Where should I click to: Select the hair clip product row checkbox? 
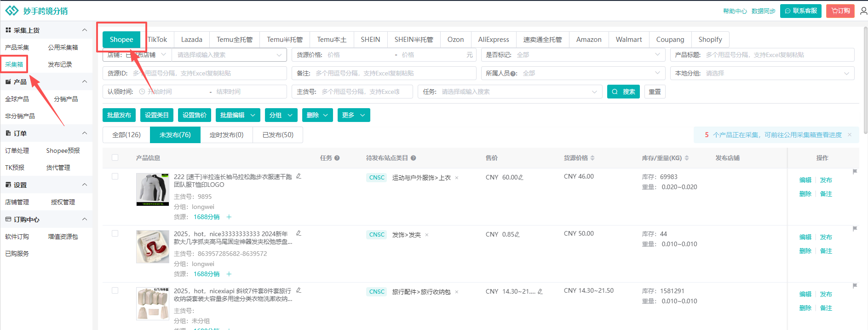click(115, 233)
